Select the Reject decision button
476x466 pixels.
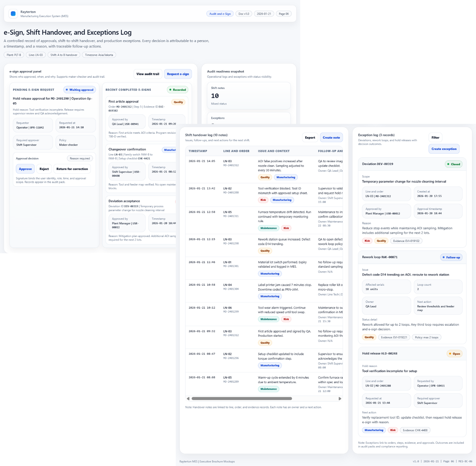click(44, 169)
